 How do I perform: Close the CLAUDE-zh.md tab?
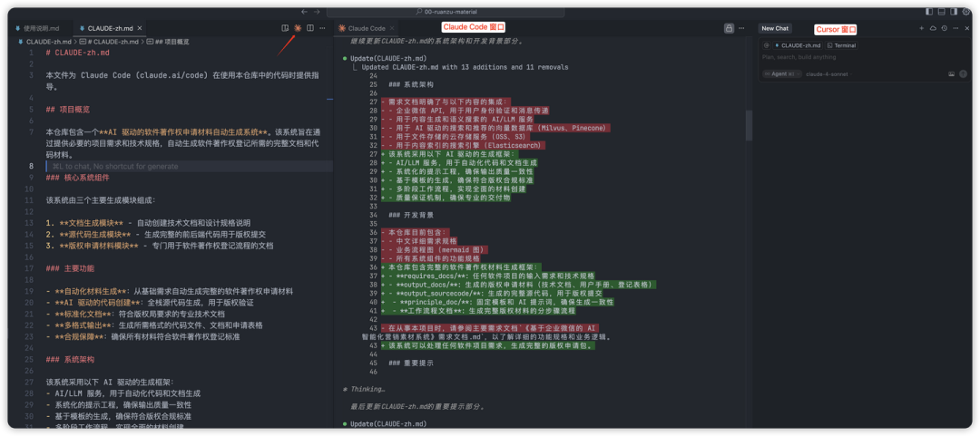pos(140,28)
